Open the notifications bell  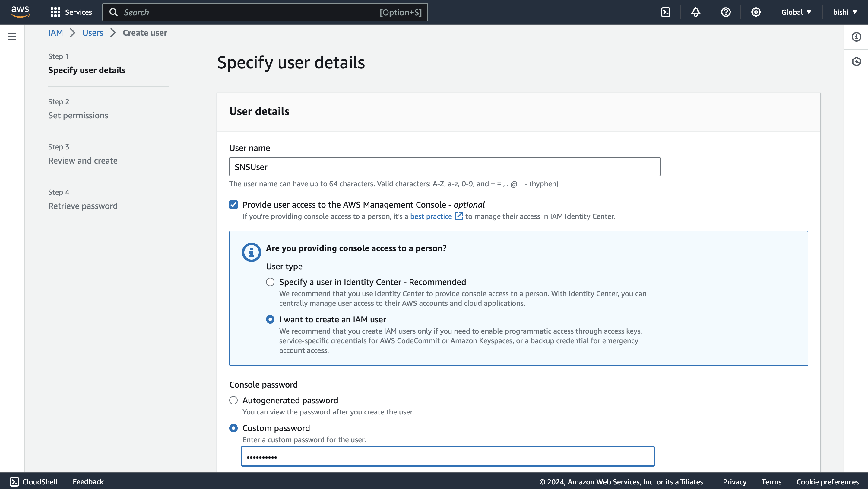[x=695, y=12]
